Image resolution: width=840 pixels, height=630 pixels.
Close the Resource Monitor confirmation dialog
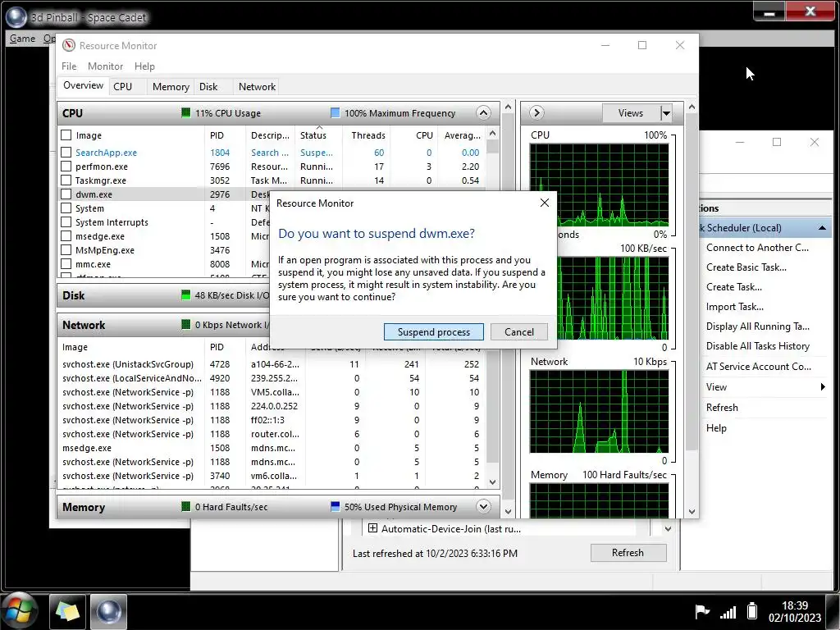click(x=545, y=203)
